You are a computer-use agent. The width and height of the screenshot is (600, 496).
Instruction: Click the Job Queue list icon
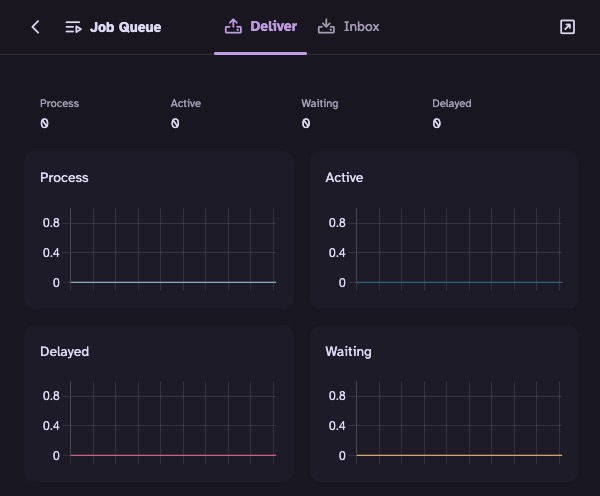point(73,27)
